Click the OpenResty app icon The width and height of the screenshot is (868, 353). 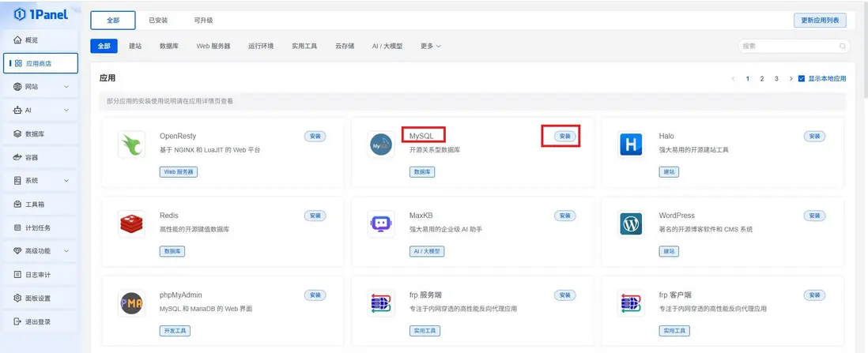(x=132, y=145)
